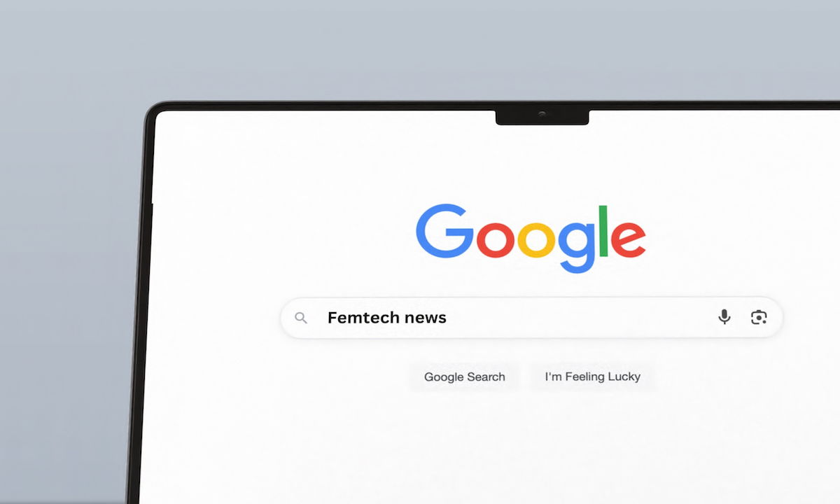Click the webcam lens in the notch
Image resolution: width=840 pixels, height=504 pixels.
542,114
